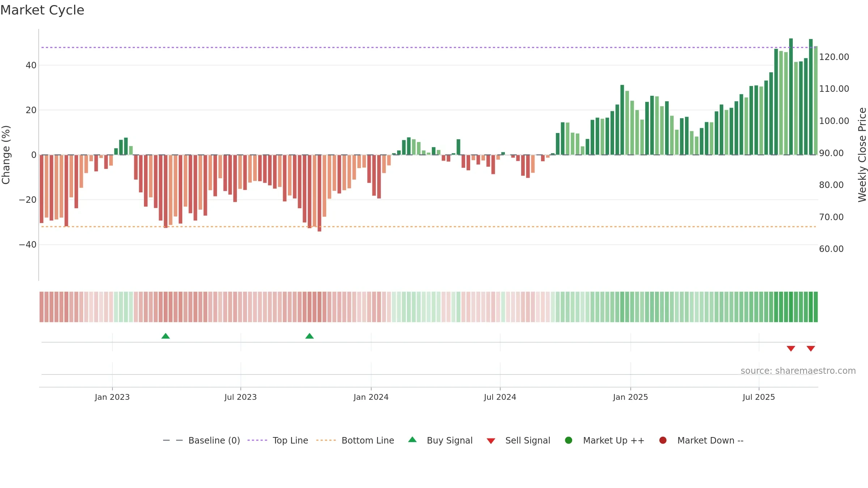Click the purple dotted Top Line on chart
868x488 pixels.
(x=429, y=47)
